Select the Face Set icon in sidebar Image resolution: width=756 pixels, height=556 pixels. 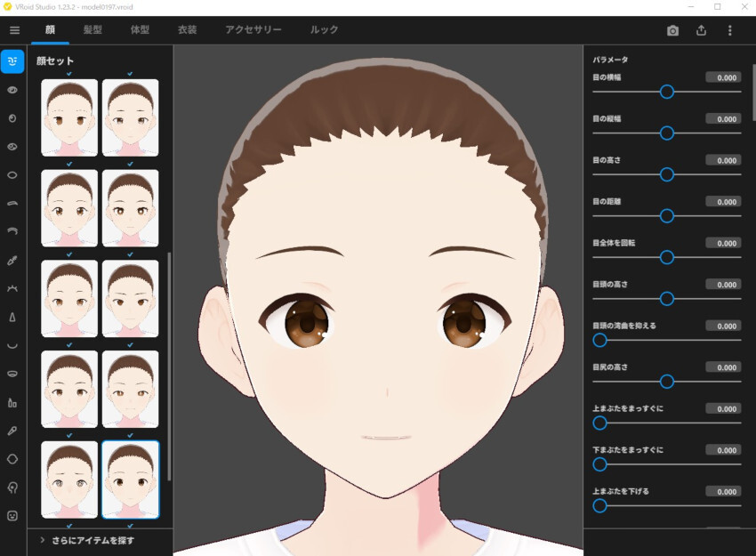[12, 61]
